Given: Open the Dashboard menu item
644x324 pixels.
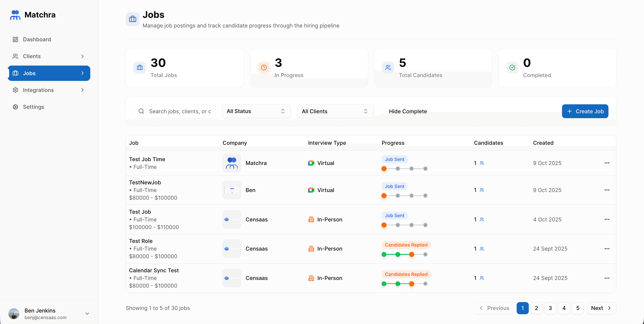Looking at the screenshot, I should (x=37, y=39).
